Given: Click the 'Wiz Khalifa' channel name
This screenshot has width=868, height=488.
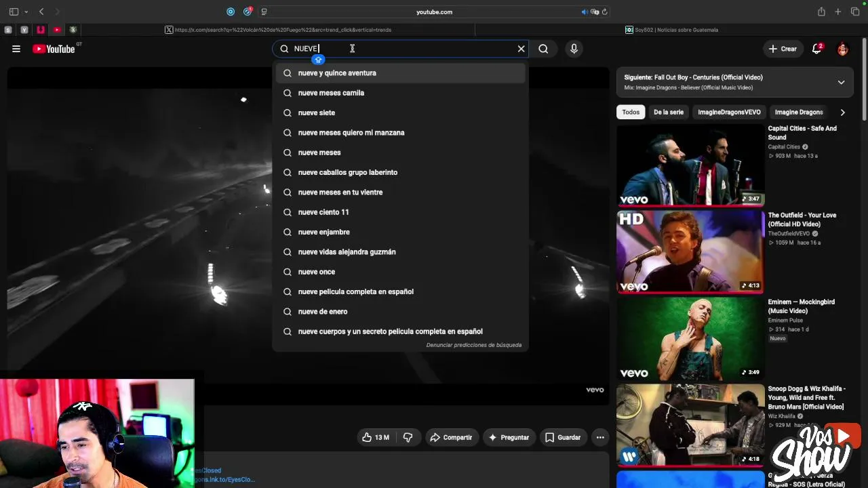Looking at the screenshot, I should [782, 416].
